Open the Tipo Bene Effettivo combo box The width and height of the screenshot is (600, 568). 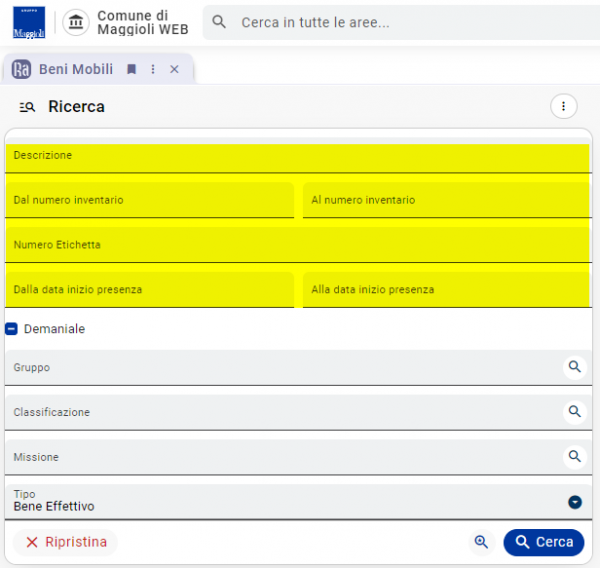pos(298,502)
